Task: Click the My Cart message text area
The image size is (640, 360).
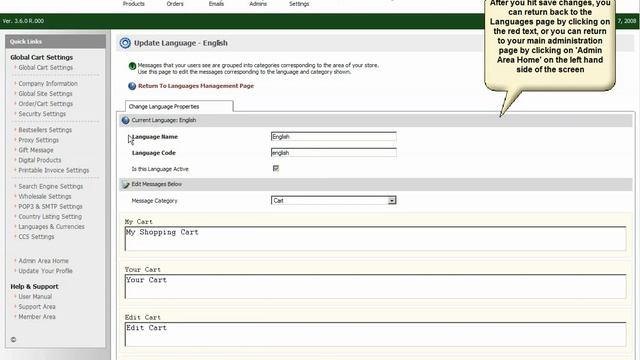Action: coord(375,239)
